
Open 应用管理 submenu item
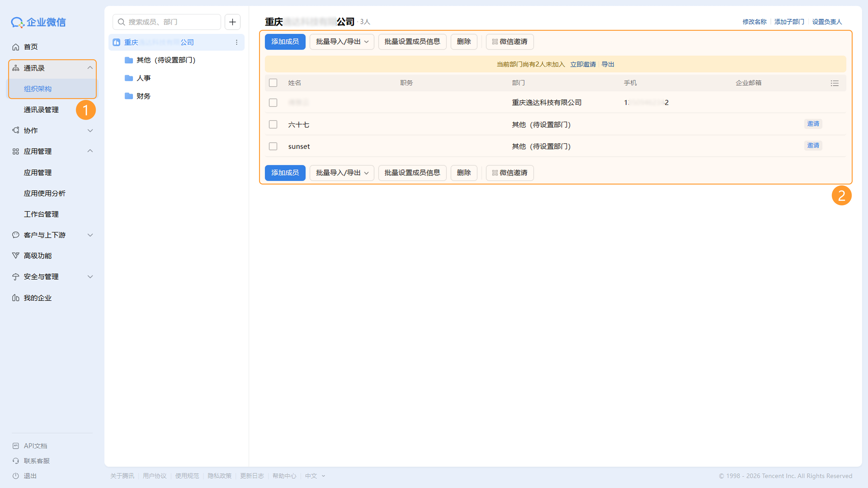37,173
